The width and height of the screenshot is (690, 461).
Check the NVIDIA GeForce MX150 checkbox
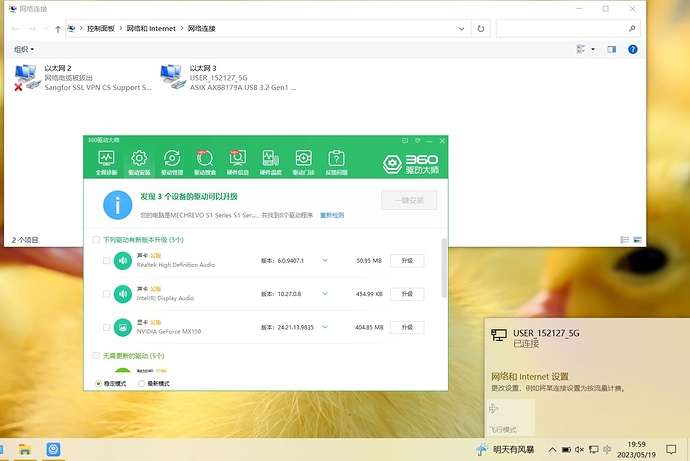106,327
